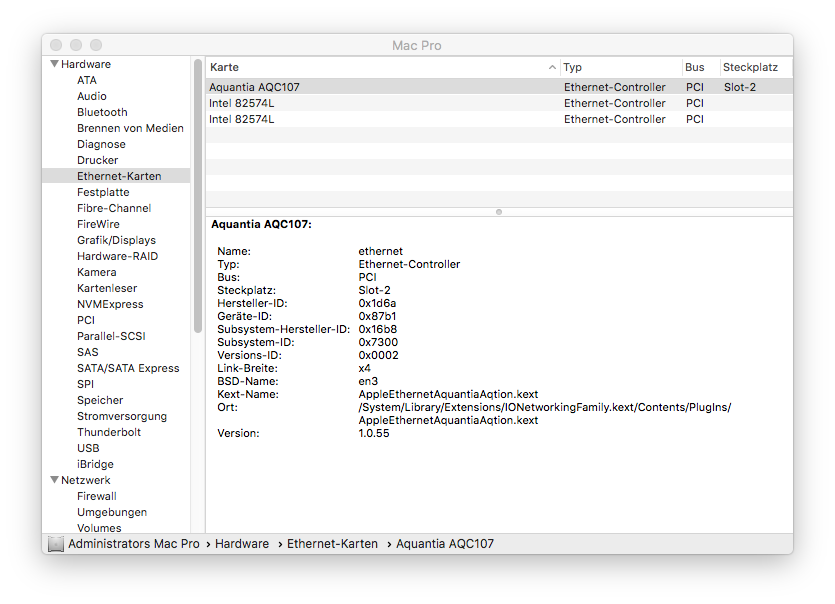Select ATA in the sidebar
This screenshot has width=835, height=604.
tap(87, 80)
